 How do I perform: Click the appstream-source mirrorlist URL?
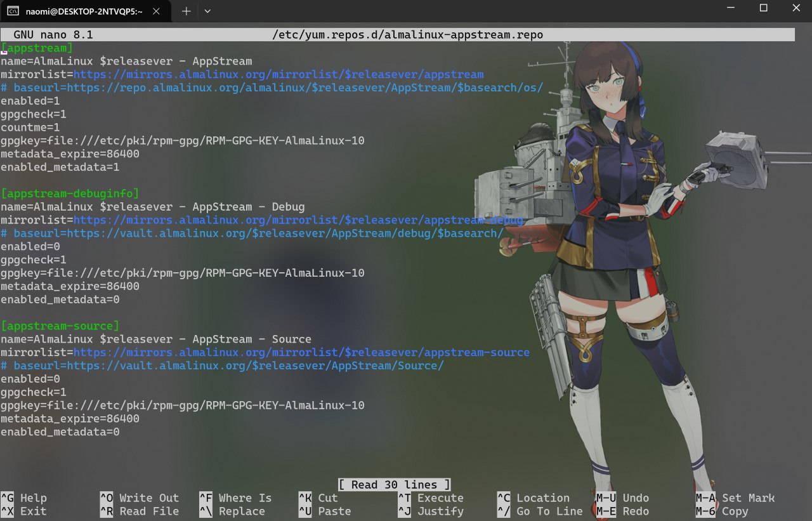(301, 353)
